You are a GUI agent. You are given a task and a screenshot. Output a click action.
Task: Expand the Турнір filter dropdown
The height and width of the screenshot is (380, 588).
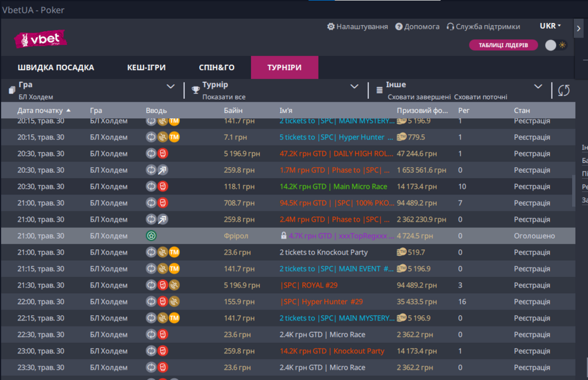point(355,86)
